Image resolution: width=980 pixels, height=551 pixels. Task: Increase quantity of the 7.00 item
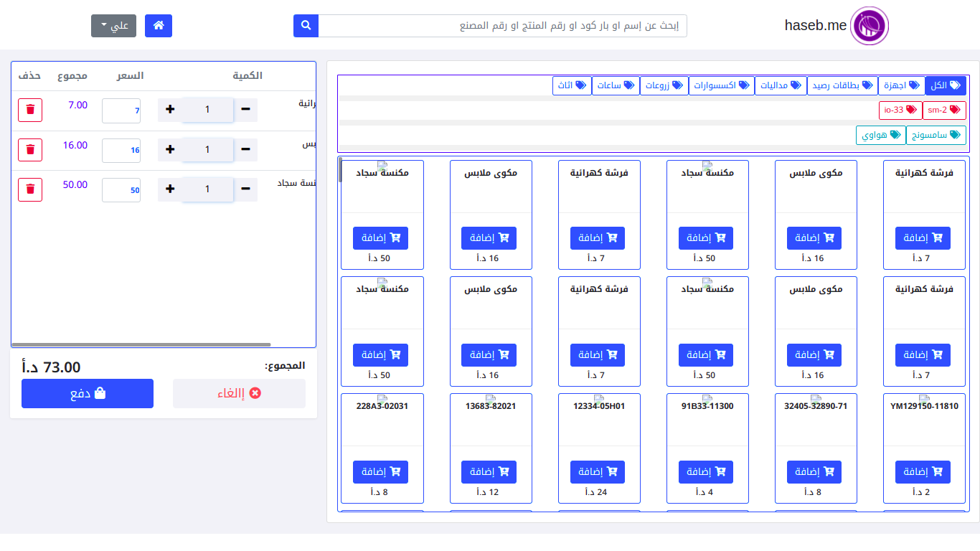pos(170,110)
